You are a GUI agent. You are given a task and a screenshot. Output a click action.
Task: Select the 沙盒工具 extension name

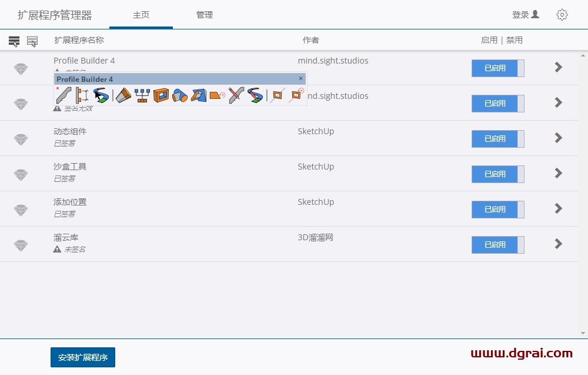[70, 167]
